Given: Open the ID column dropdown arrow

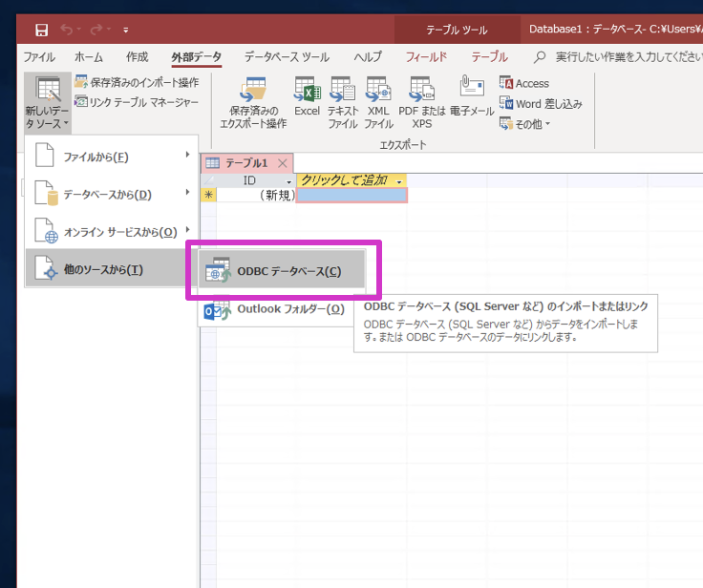Looking at the screenshot, I should click(288, 181).
